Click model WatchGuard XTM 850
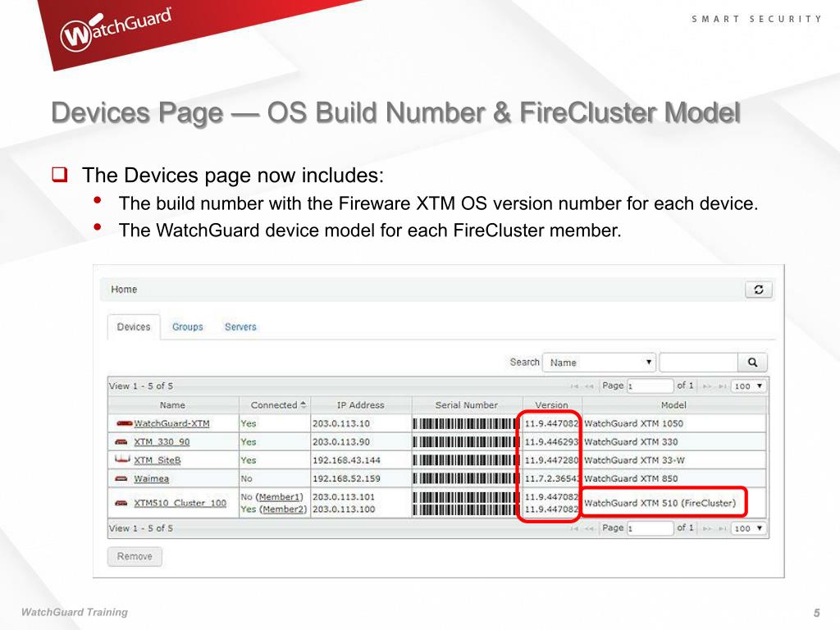This screenshot has width=840, height=630. pos(631,478)
